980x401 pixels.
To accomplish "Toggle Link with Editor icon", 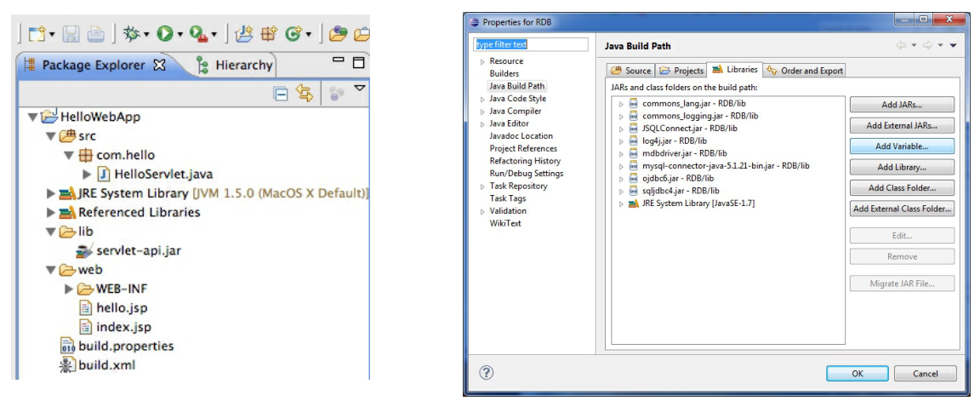I will (x=305, y=94).
